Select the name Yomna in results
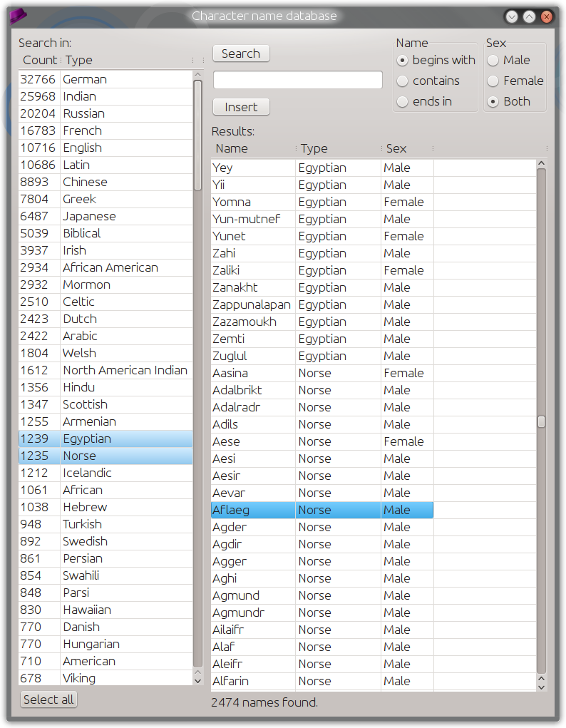 pyautogui.click(x=232, y=202)
